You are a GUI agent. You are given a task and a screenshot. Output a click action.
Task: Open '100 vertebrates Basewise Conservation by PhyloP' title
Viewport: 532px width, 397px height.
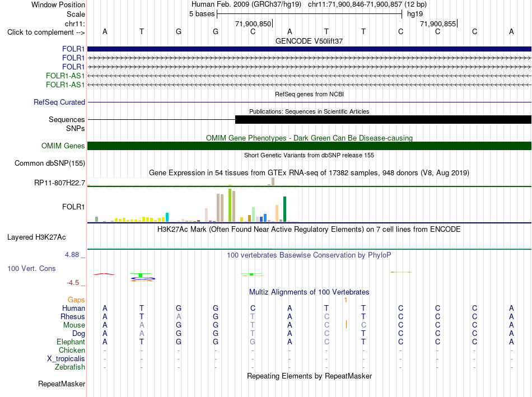coord(309,255)
